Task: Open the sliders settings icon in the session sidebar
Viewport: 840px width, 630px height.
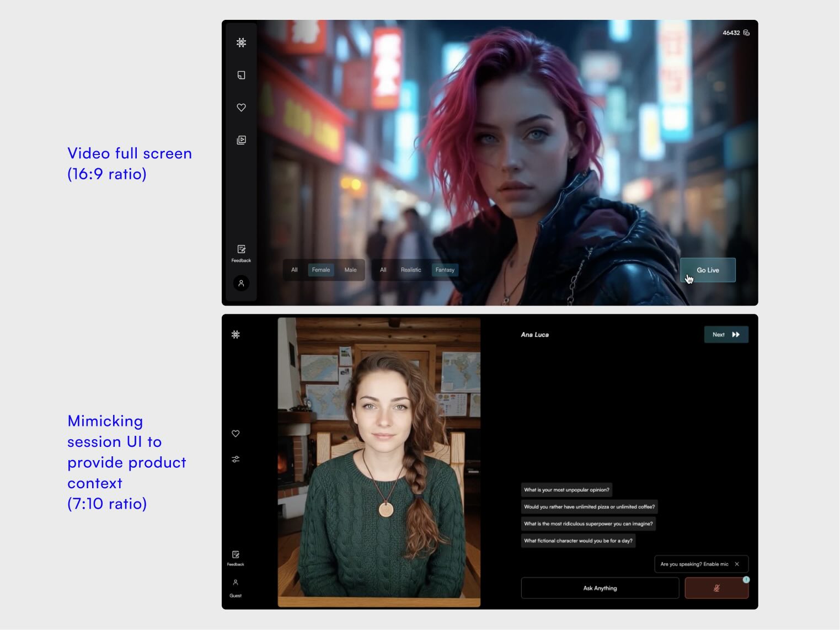Action: 236,459
